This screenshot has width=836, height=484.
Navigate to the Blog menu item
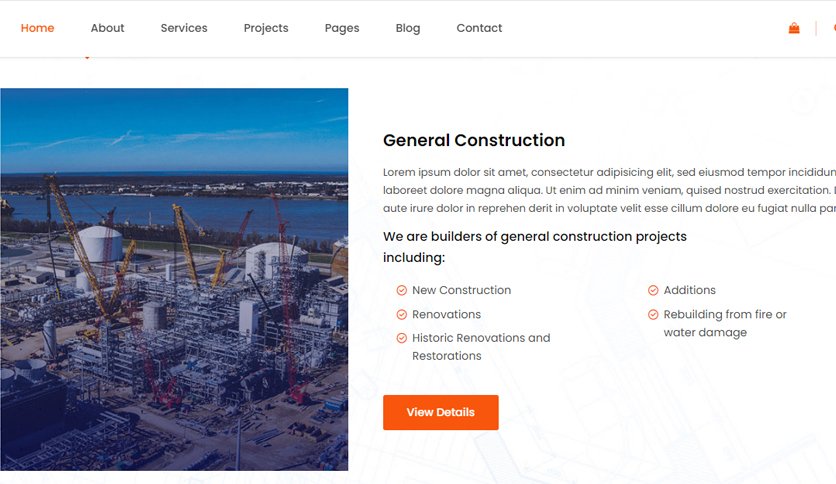408,28
